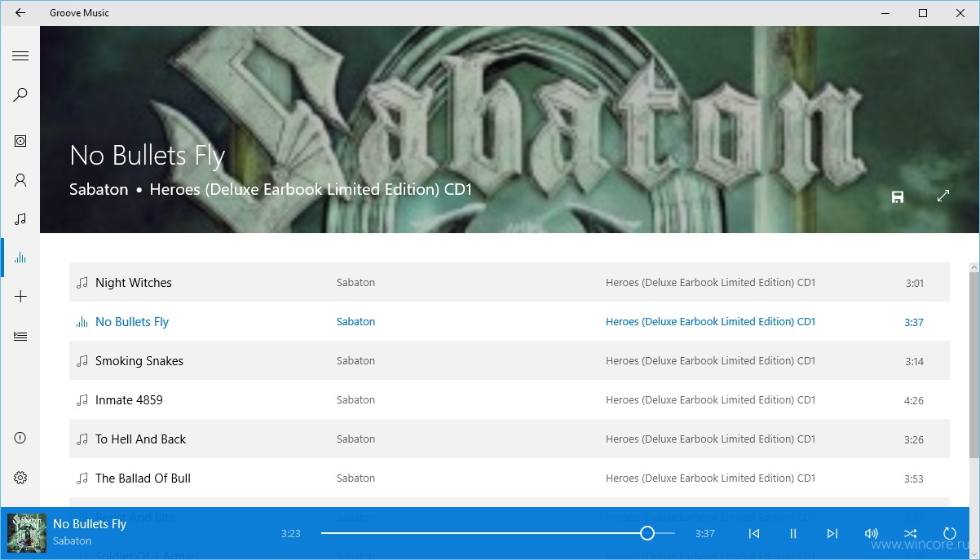Save now playing list as playlist

[898, 196]
